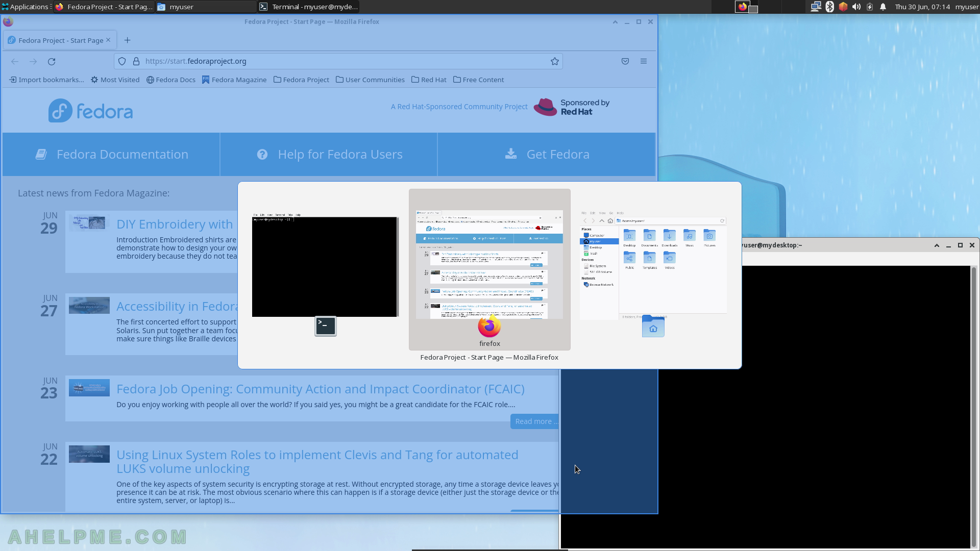980x551 pixels.
Task: Open the Bluetooth tray icon
Action: click(x=829, y=7)
